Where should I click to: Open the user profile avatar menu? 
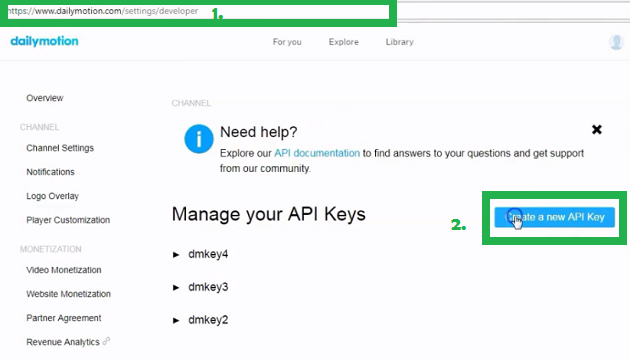(616, 42)
